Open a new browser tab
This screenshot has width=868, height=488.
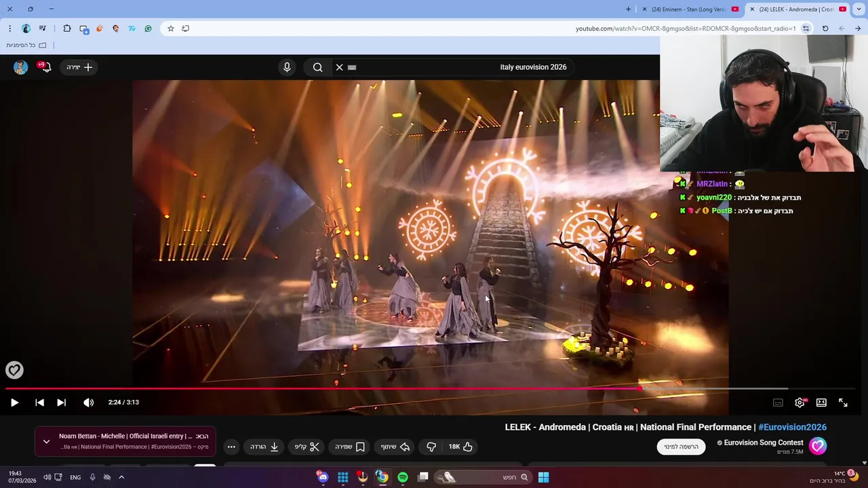tap(628, 9)
